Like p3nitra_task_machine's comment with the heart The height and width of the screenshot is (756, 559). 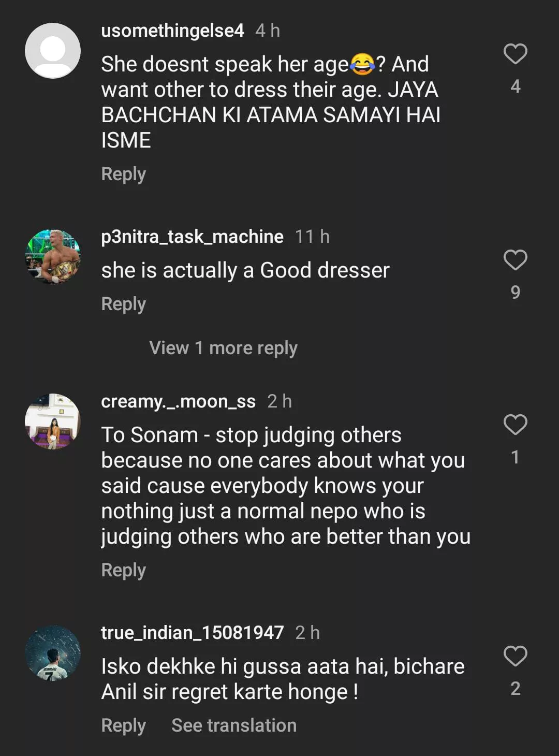(515, 260)
